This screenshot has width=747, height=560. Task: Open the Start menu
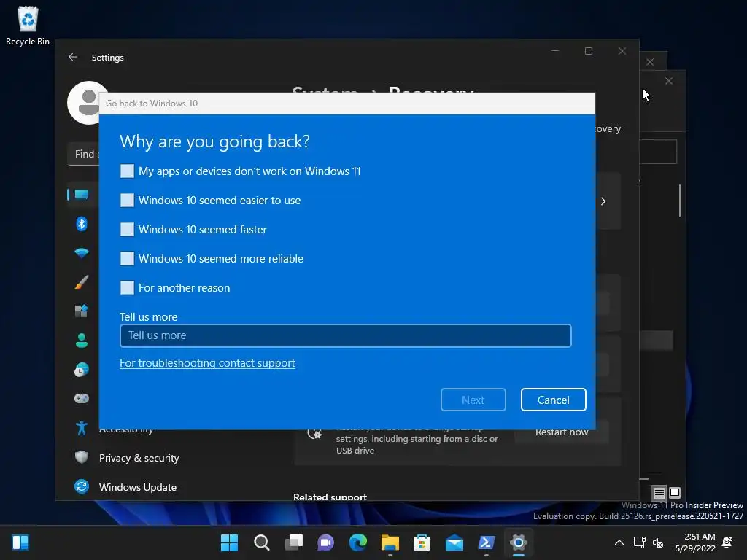[x=229, y=542]
